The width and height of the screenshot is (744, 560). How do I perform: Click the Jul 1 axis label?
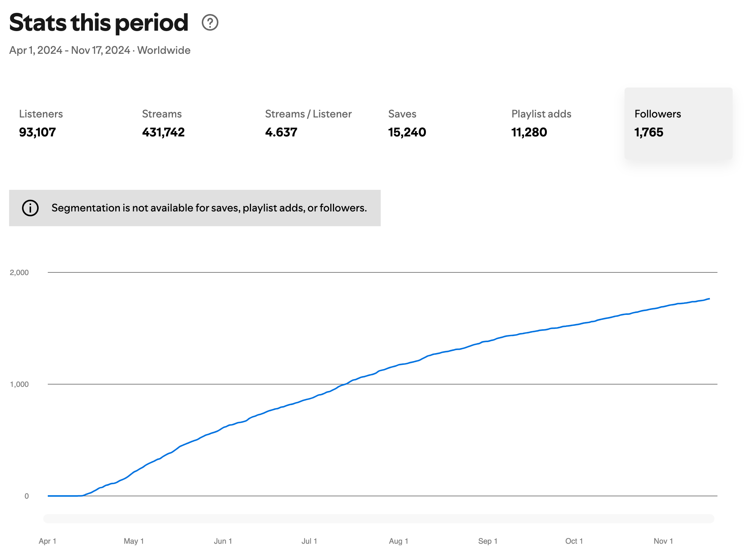pyautogui.click(x=309, y=541)
